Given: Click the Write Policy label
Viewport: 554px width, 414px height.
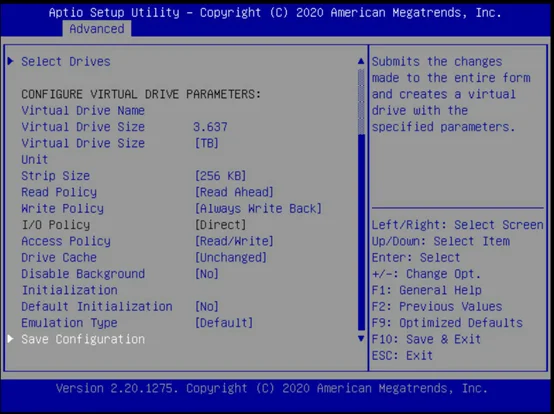Looking at the screenshot, I should (63, 208).
